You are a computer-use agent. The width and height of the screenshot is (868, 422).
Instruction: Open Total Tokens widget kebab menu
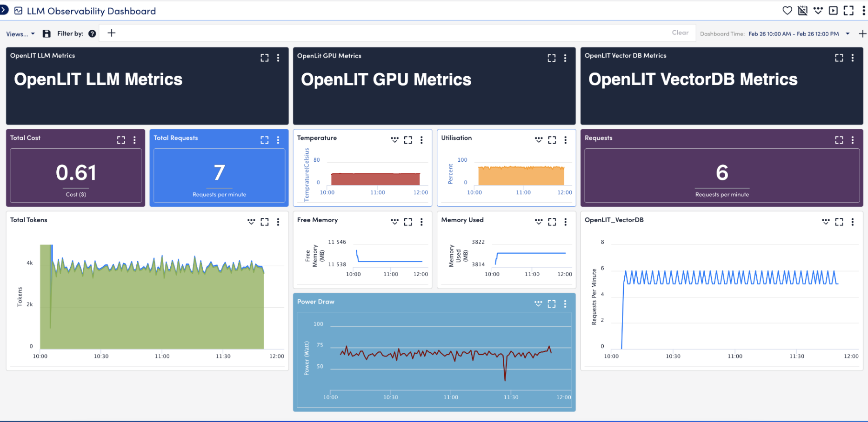[x=278, y=222]
